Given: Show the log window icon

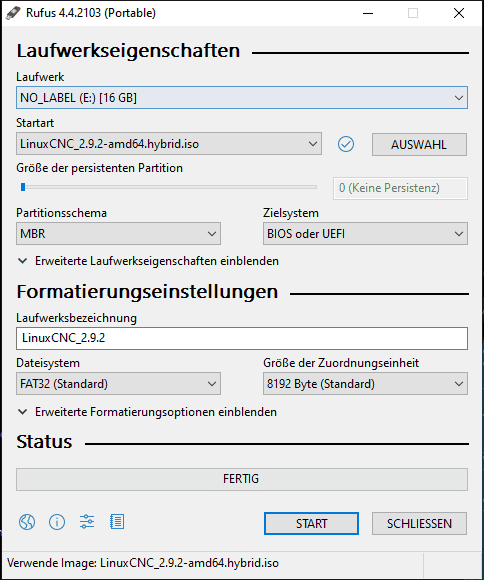Looking at the screenshot, I should coord(117,522).
